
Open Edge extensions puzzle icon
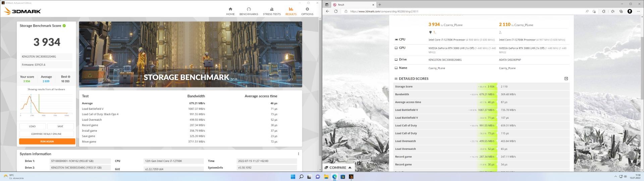(x=604, y=11)
